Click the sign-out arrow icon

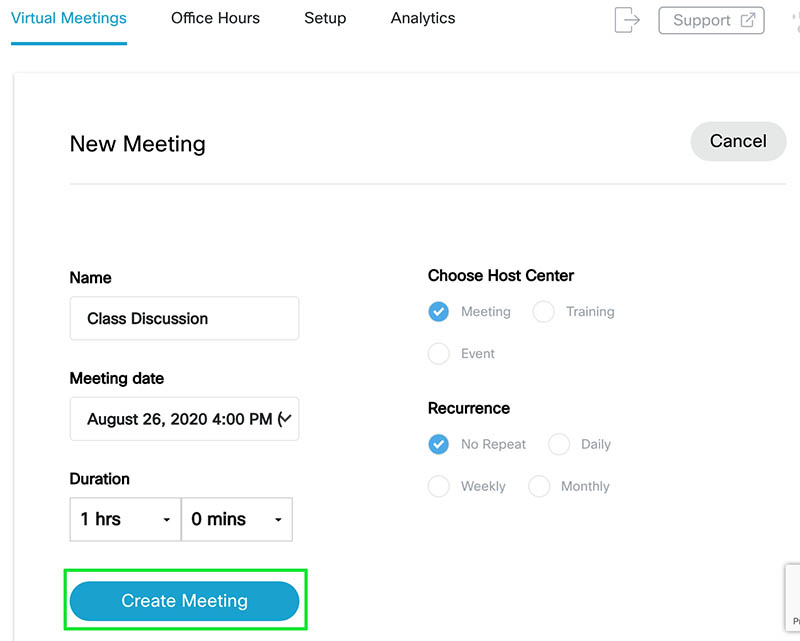[x=627, y=20]
